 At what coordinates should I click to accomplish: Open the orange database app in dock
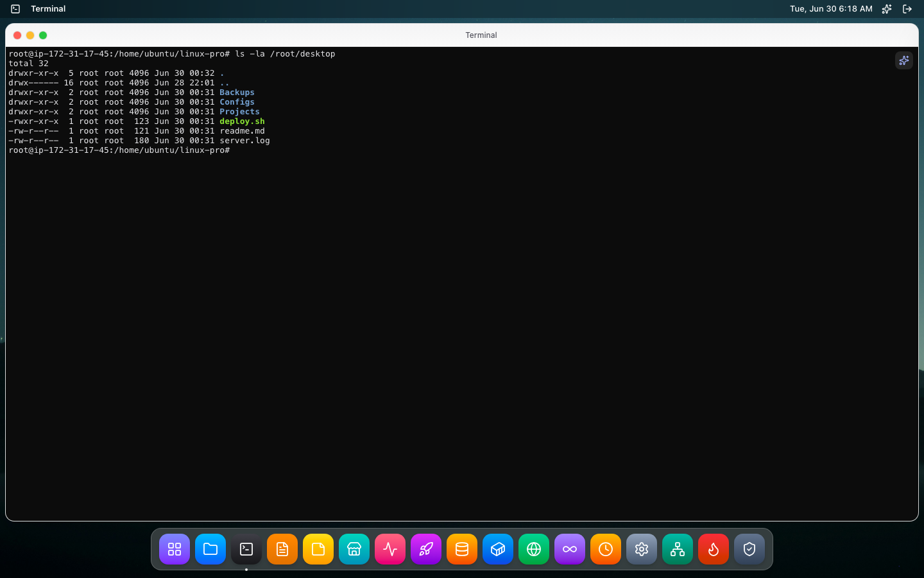click(x=462, y=549)
